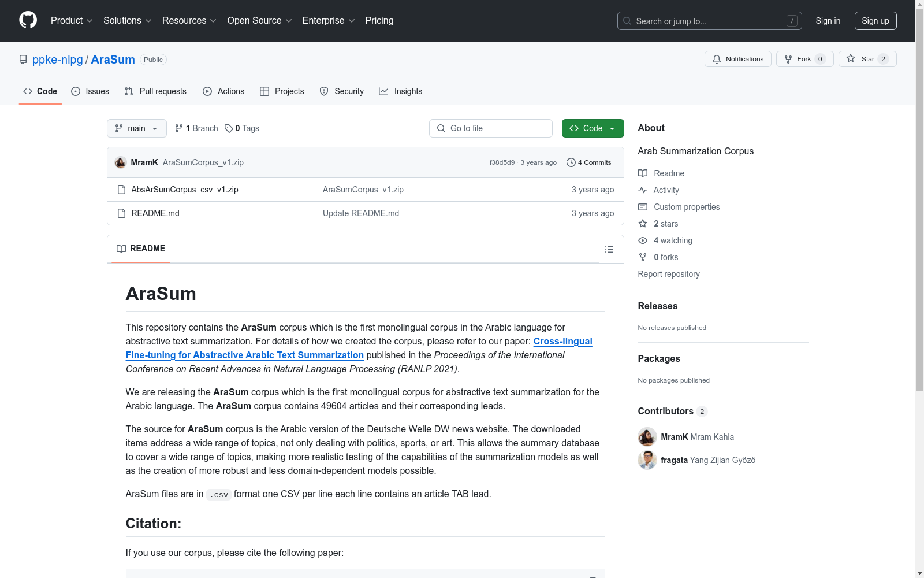The width and height of the screenshot is (924, 578).
Task: Open the Contributors section link
Action: [673, 412]
